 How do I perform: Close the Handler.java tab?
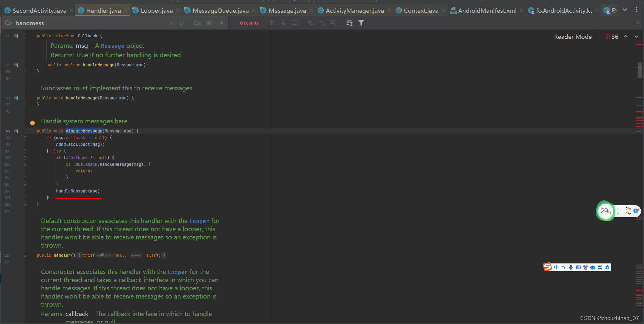(126, 11)
